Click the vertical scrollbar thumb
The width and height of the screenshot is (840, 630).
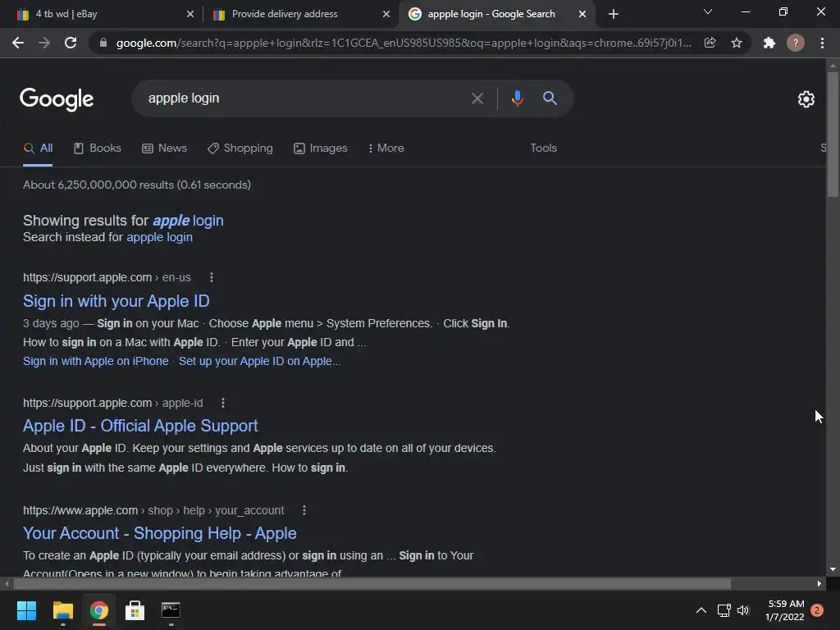[833, 134]
